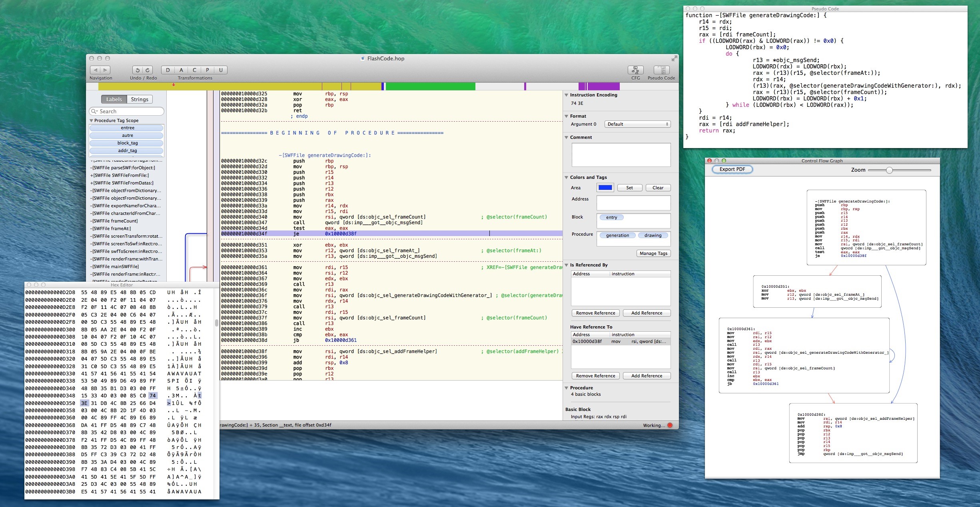Toggle the addr_tag scope filter
Image resolution: width=980 pixels, height=507 pixels.
tap(127, 151)
